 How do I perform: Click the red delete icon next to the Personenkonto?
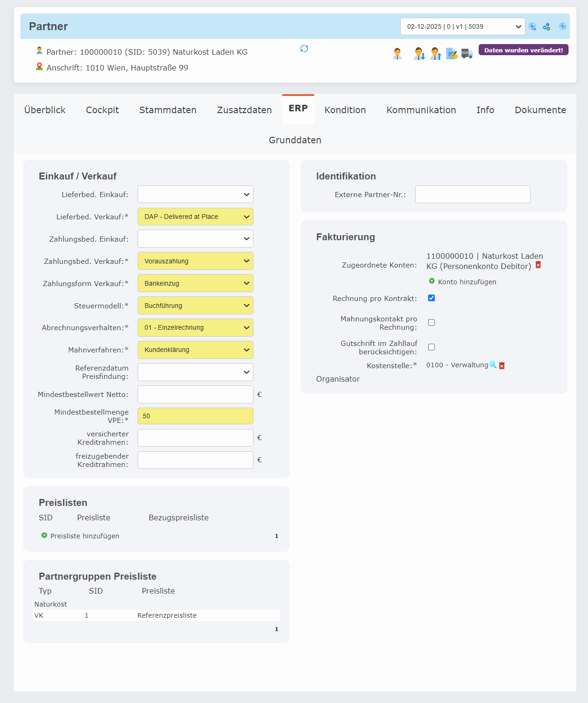pos(537,265)
